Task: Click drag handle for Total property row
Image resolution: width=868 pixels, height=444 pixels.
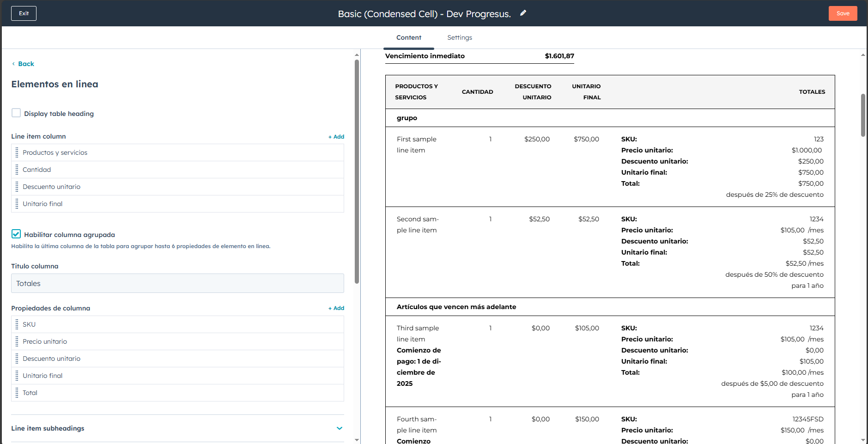Action: [17, 393]
